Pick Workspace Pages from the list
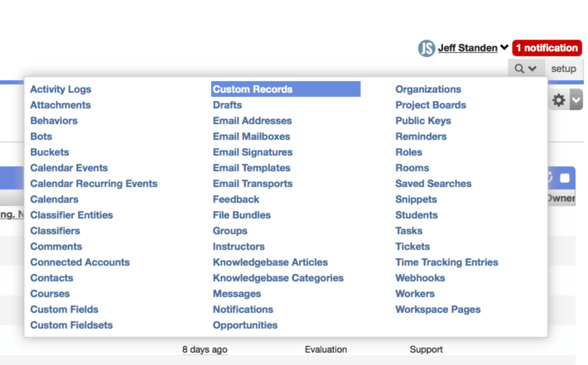This screenshot has width=588, height=365. tap(437, 310)
